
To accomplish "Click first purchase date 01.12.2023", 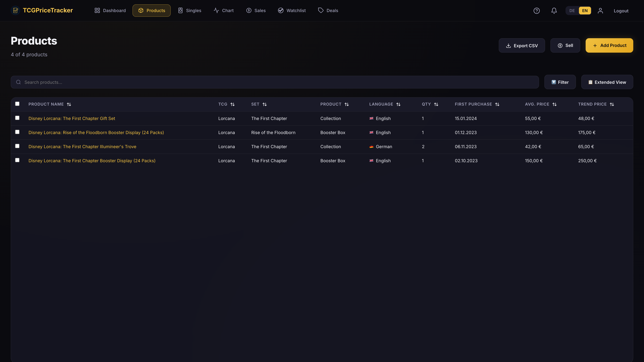I will pos(466,132).
